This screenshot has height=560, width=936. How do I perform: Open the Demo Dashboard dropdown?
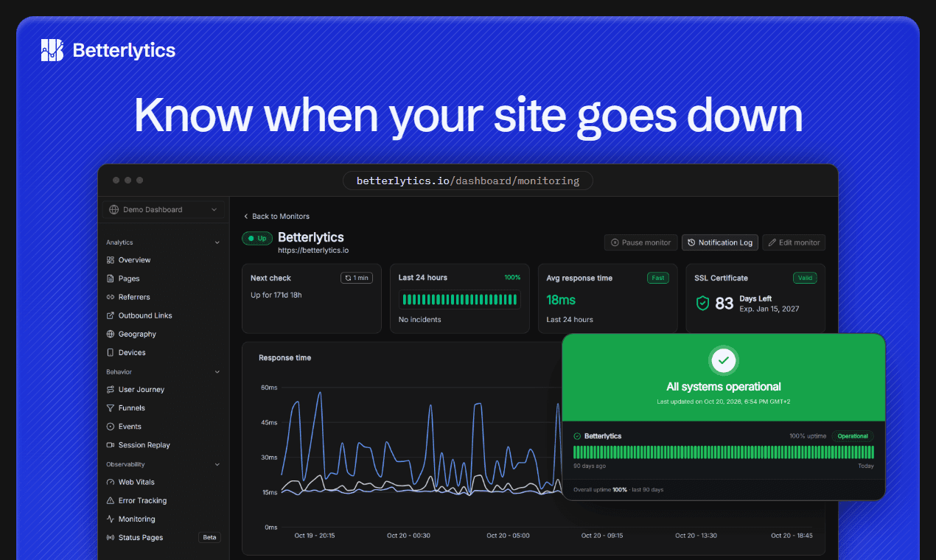tap(164, 209)
